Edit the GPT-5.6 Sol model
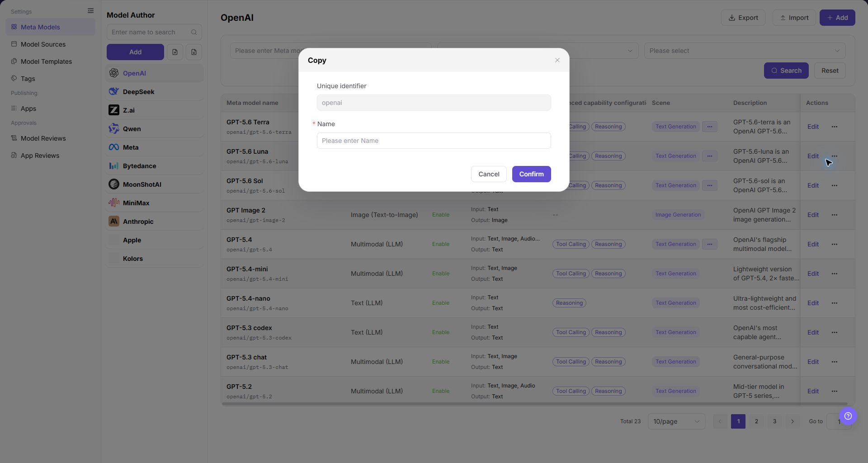This screenshot has height=463, width=868. pyautogui.click(x=813, y=185)
